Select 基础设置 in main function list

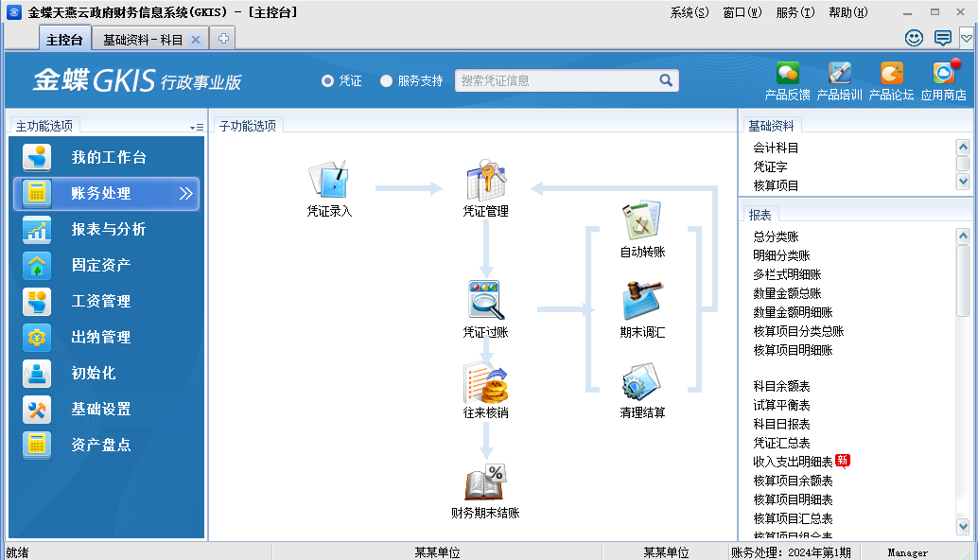pos(107,409)
